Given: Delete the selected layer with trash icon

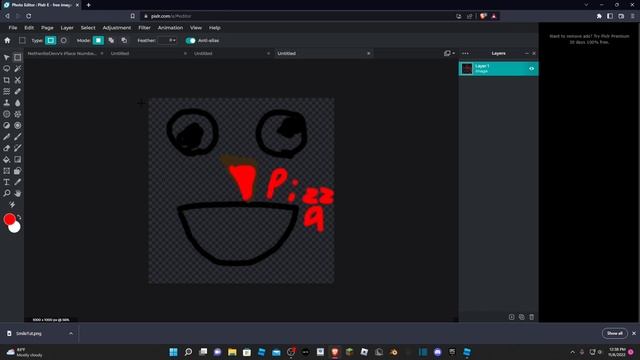Looking at the screenshot, I should (x=531, y=317).
